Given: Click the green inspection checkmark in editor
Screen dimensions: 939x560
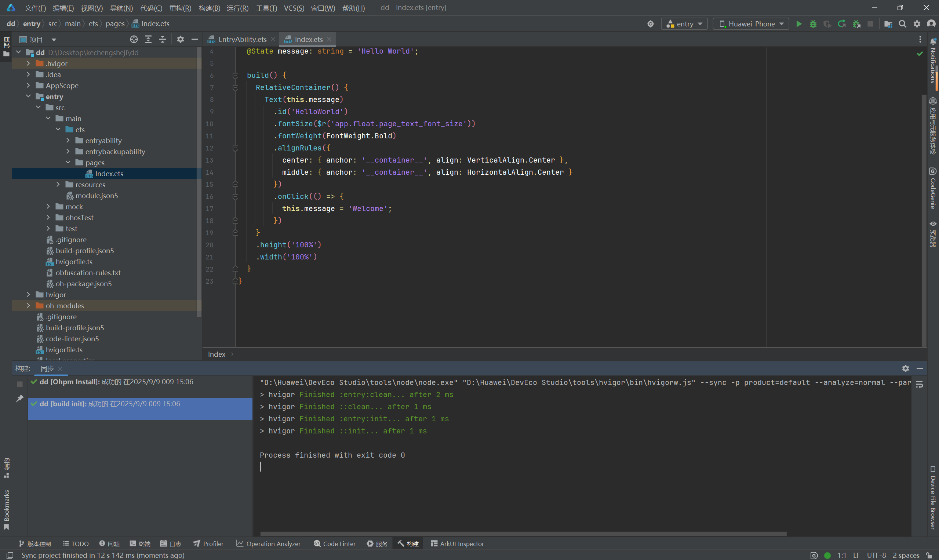Looking at the screenshot, I should point(920,54).
